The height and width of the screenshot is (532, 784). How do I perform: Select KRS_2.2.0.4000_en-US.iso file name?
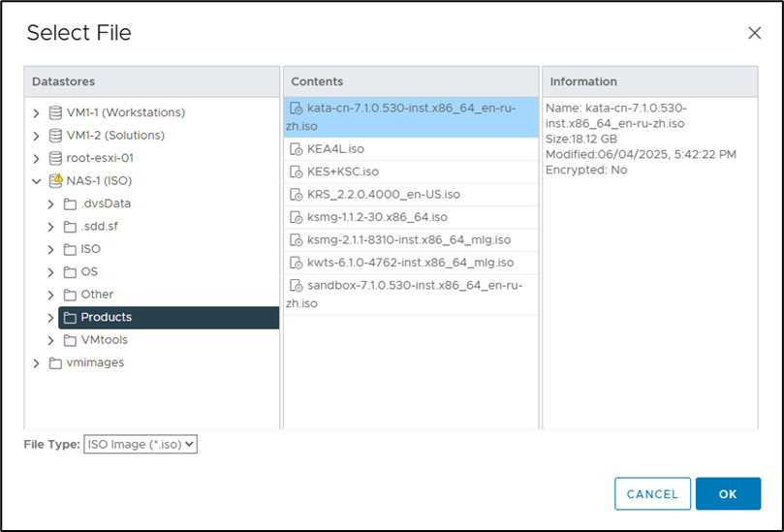(x=384, y=195)
